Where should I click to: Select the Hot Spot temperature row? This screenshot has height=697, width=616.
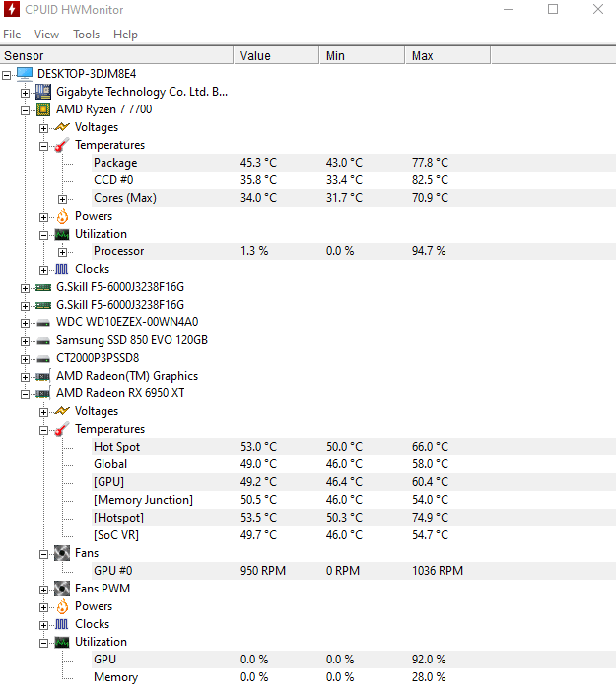click(x=116, y=447)
